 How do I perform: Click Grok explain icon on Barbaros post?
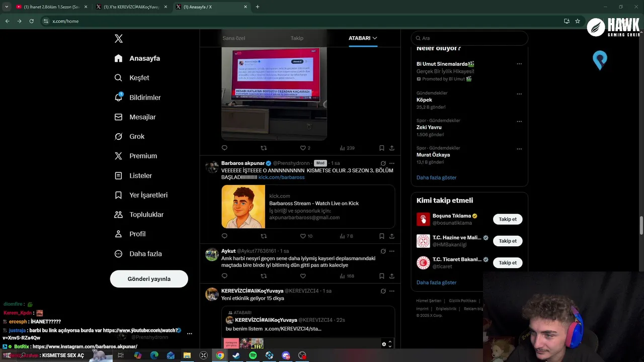point(383,163)
